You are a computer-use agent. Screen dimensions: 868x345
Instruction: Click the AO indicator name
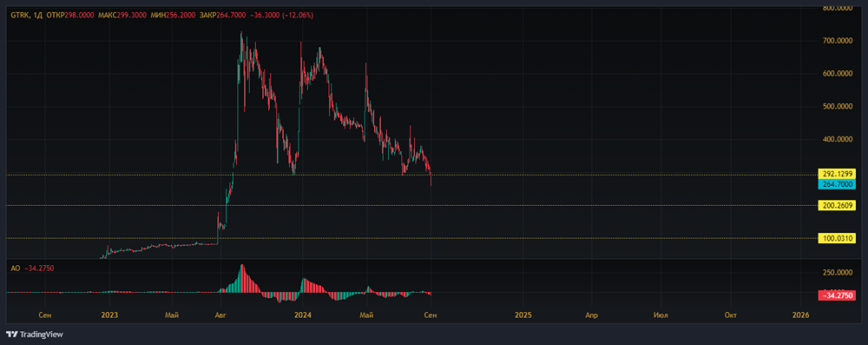(15, 268)
